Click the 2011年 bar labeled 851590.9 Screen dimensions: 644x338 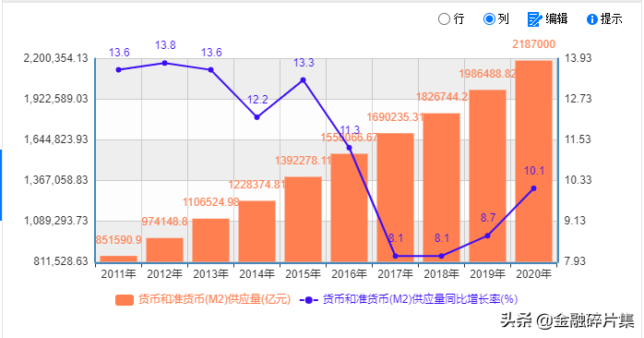click(x=119, y=260)
